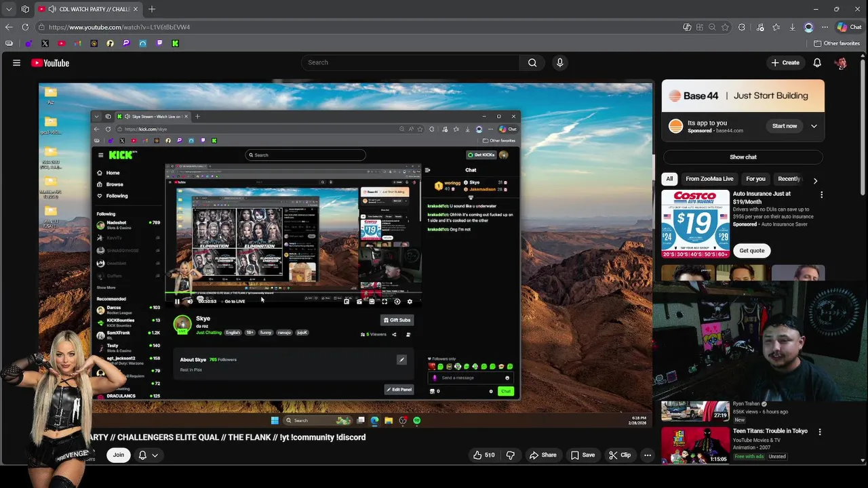Open browser Settings and more menu

pos(825,27)
